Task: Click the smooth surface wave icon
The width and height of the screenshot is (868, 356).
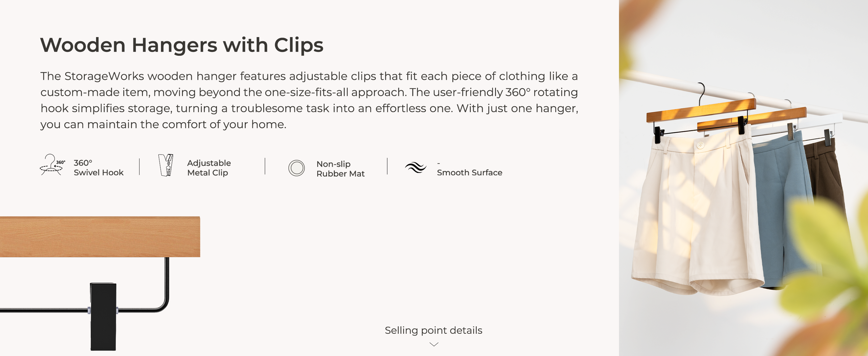Action: pos(415,167)
